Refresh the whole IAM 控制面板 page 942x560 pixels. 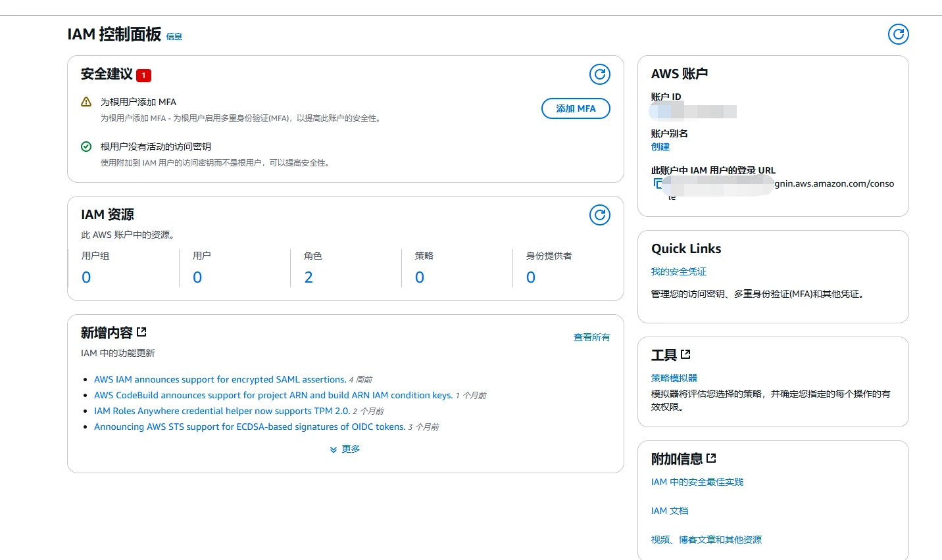[x=898, y=34]
